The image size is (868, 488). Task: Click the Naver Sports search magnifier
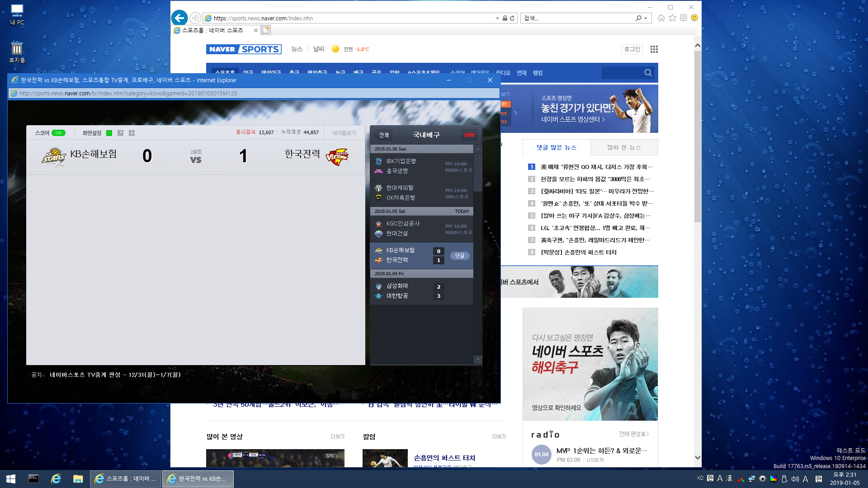point(648,73)
